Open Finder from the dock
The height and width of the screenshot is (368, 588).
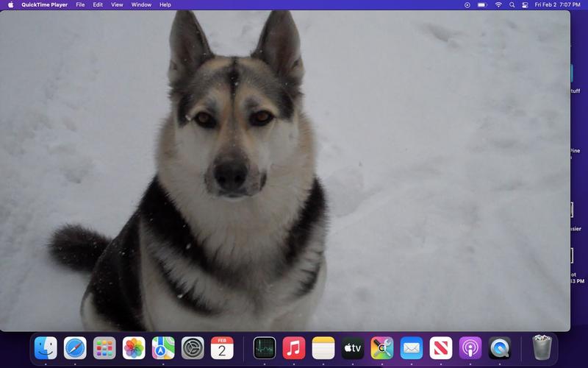tap(46, 347)
